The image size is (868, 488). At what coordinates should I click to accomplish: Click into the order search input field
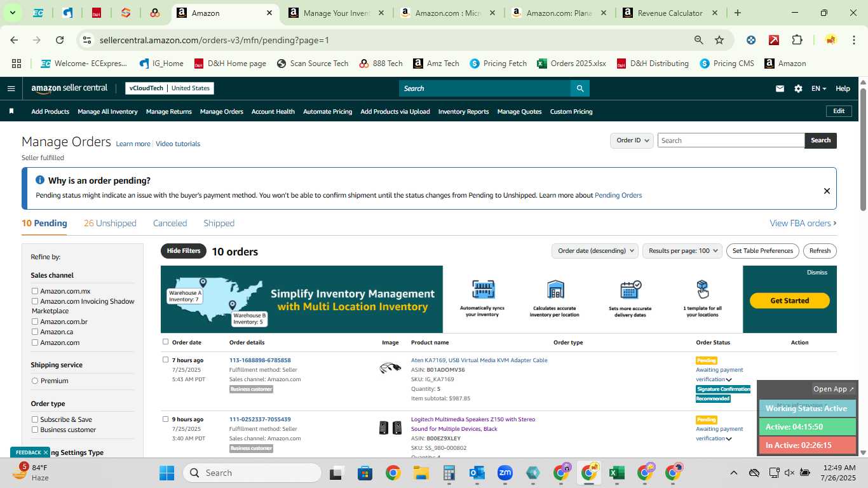point(731,140)
